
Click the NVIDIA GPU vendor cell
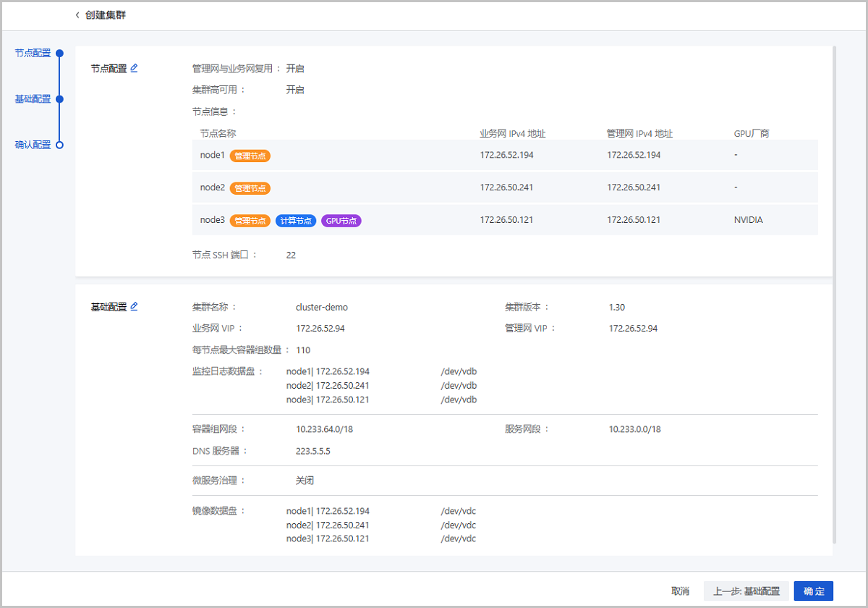pos(748,220)
